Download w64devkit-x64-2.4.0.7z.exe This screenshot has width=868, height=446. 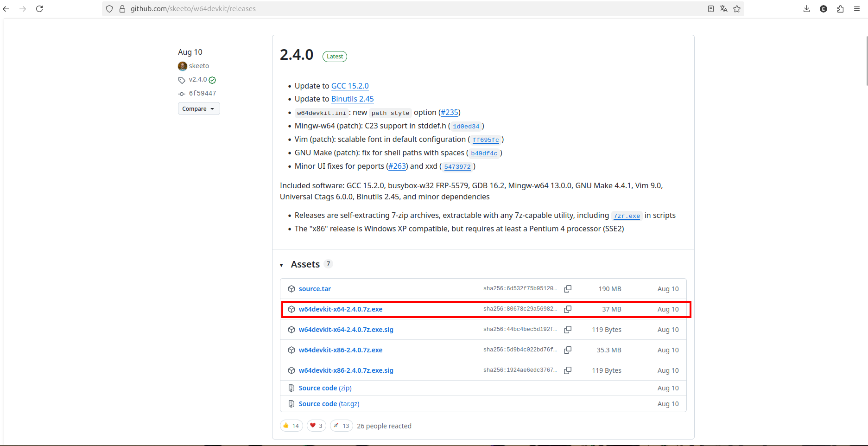(x=341, y=309)
